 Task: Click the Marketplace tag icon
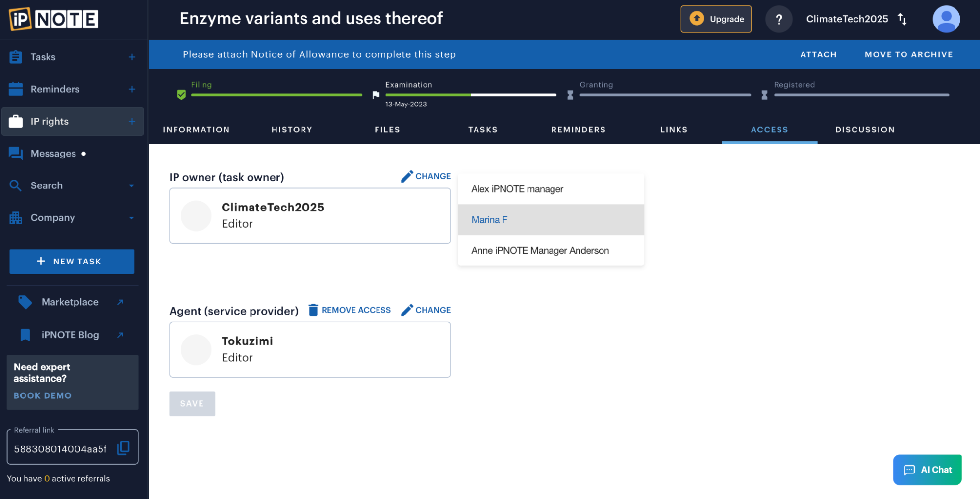tap(25, 302)
